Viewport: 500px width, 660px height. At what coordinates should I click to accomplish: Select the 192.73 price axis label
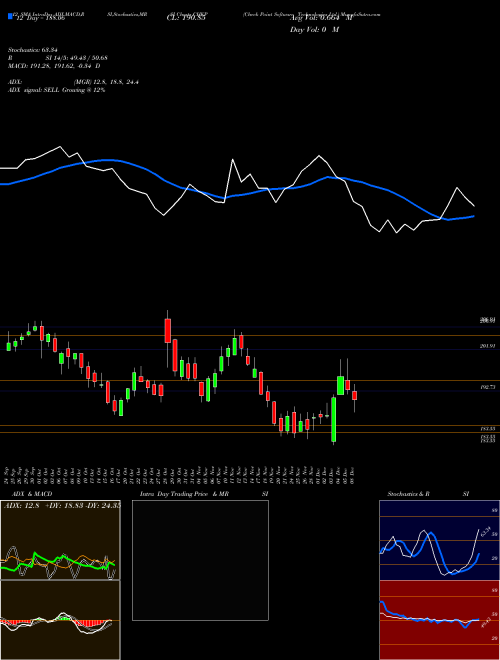coord(487,386)
